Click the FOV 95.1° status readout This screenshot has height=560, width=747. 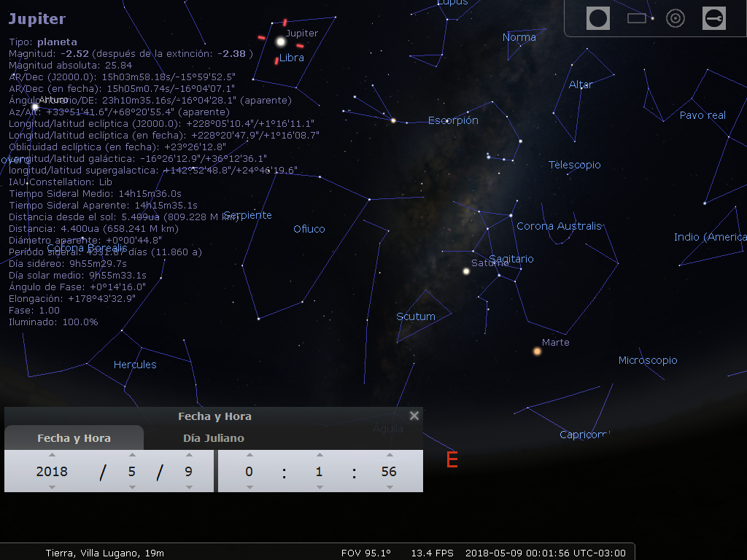point(366,553)
